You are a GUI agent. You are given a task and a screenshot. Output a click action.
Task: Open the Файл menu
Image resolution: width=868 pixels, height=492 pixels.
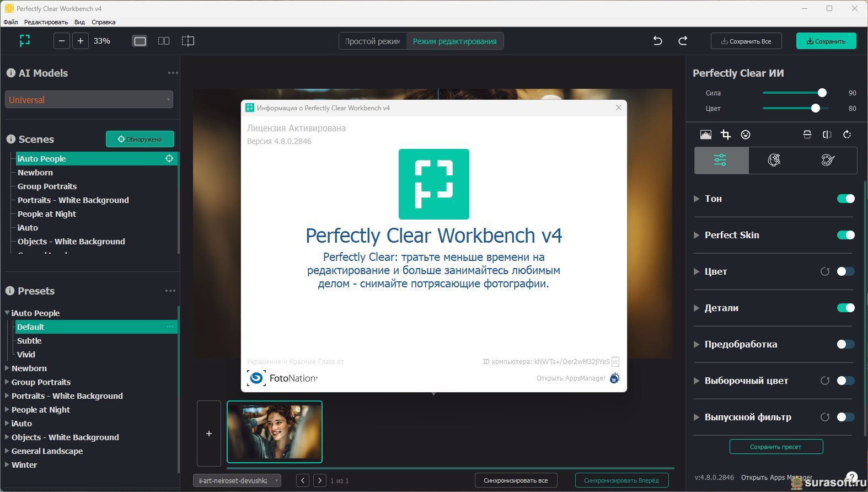(10, 22)
